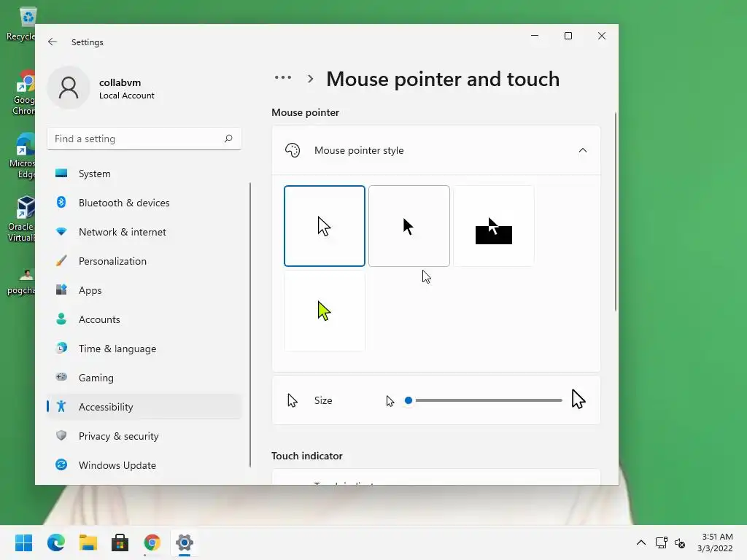Click the muted volume tray icon

(680, 542)
